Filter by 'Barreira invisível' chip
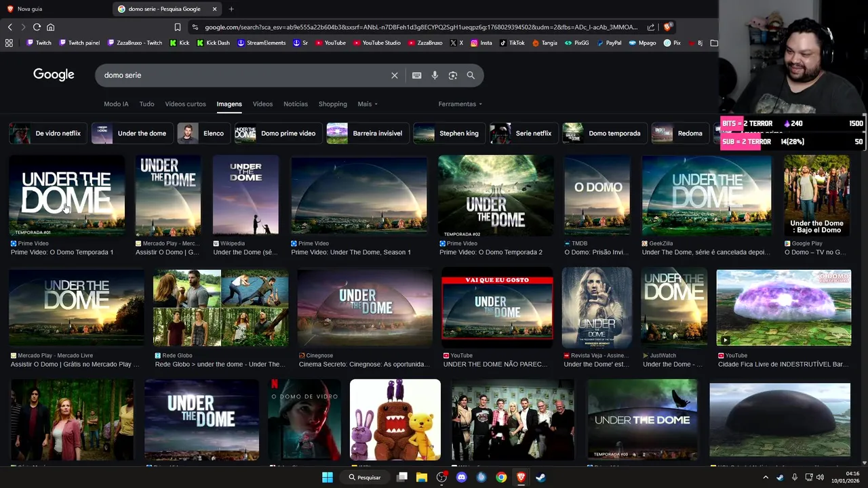This screenshot has width=868, height=488. 368,134
